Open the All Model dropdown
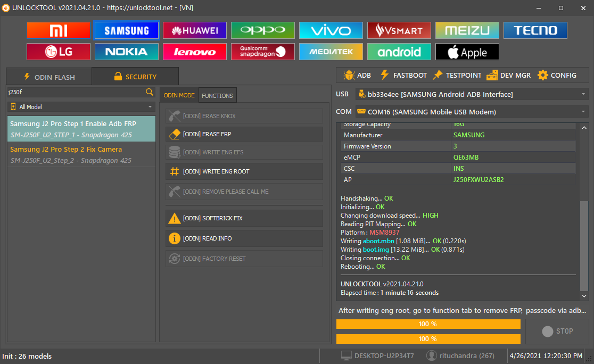The height and width of the screenshot is (364, 594). [x=81, y=107]
